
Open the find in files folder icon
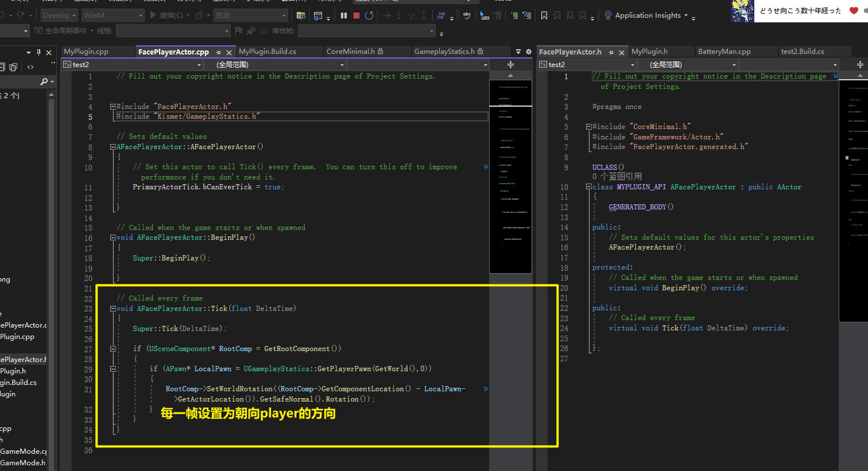click(301, 15)
